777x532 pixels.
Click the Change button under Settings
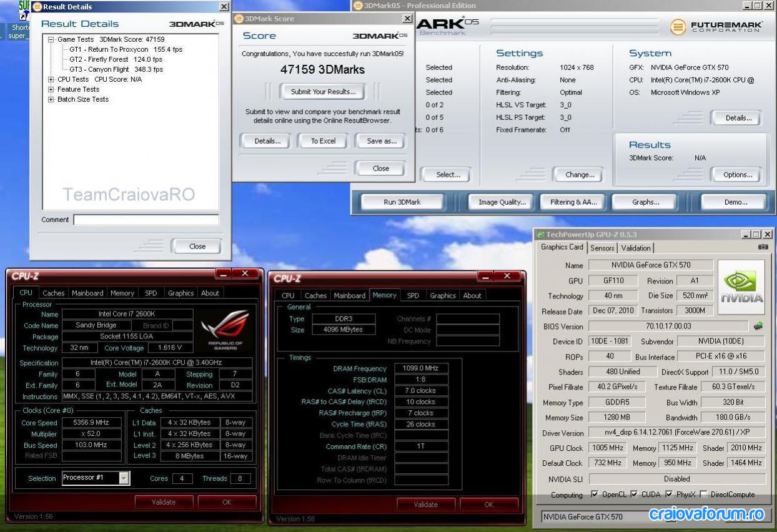point(580,175)
